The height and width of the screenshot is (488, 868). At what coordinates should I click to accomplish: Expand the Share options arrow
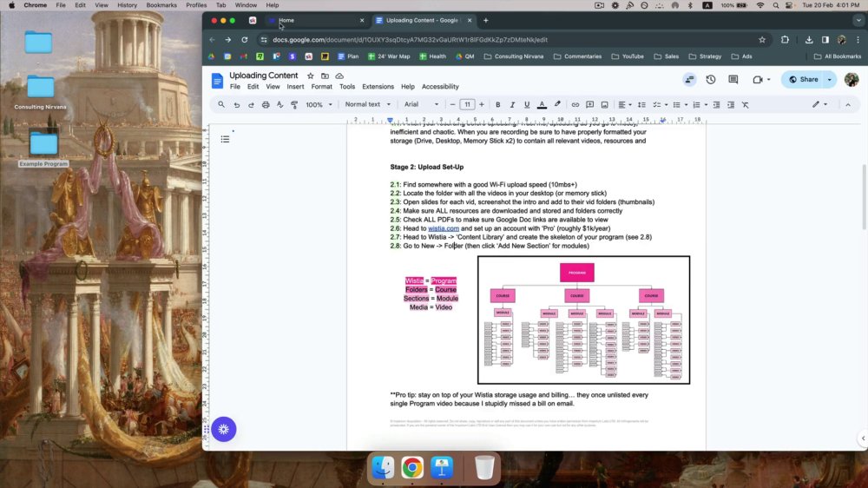click(829, 79)
